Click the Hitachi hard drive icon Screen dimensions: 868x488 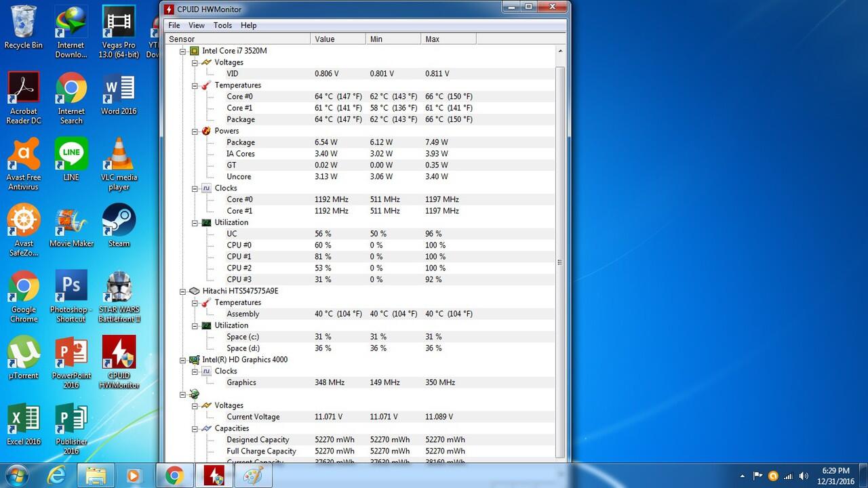[194, 291]
